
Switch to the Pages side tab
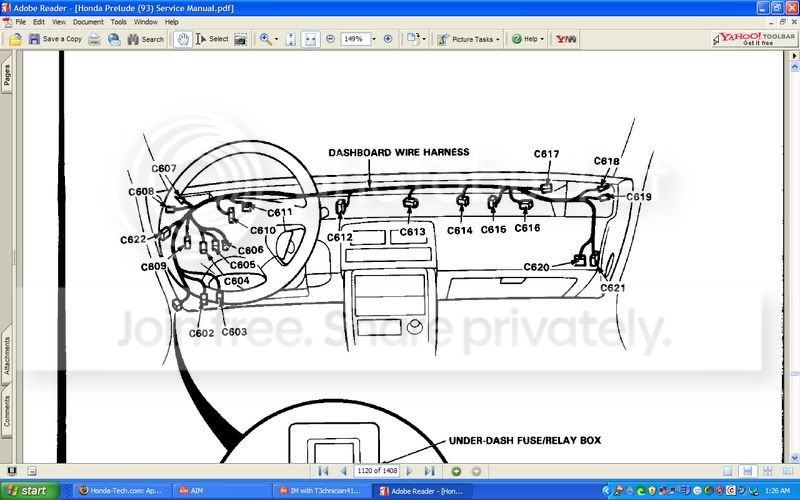[x=6, y=79]
